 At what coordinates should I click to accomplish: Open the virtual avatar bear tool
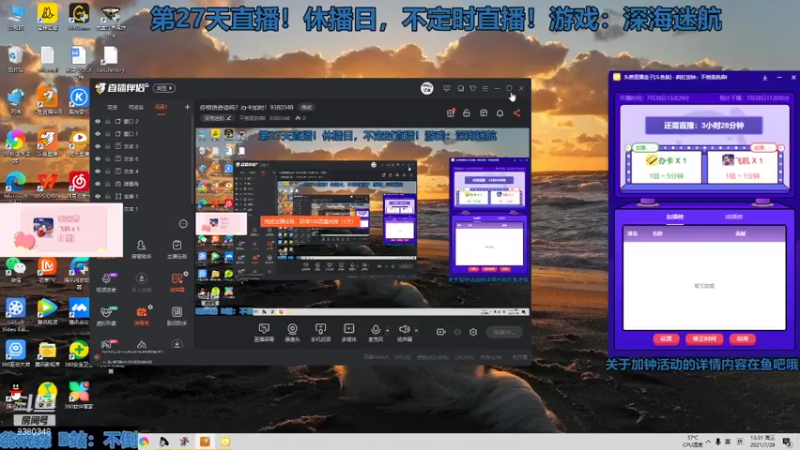[x=106, y=315]
